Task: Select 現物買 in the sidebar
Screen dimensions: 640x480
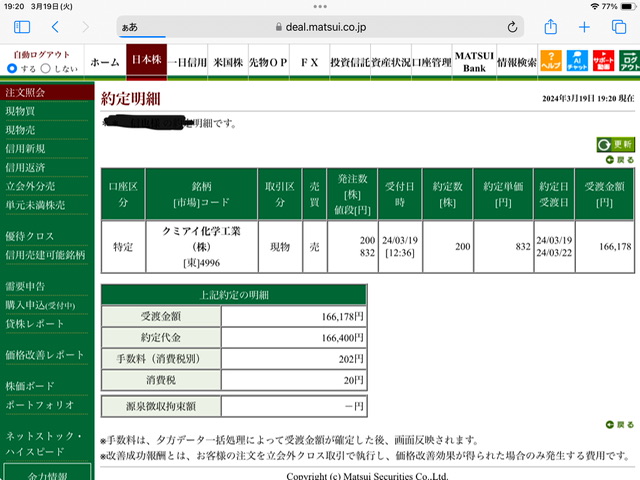Action: point(20,111)
